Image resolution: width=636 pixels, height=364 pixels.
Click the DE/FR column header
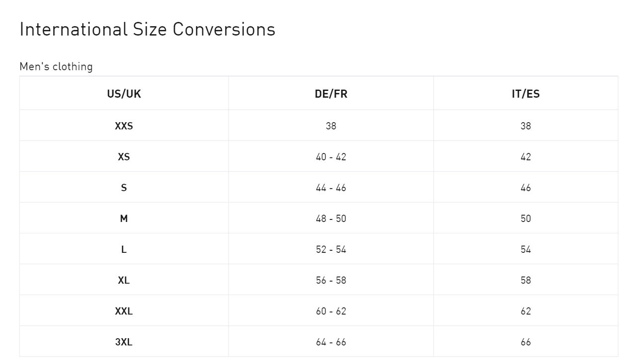point(331,94)
